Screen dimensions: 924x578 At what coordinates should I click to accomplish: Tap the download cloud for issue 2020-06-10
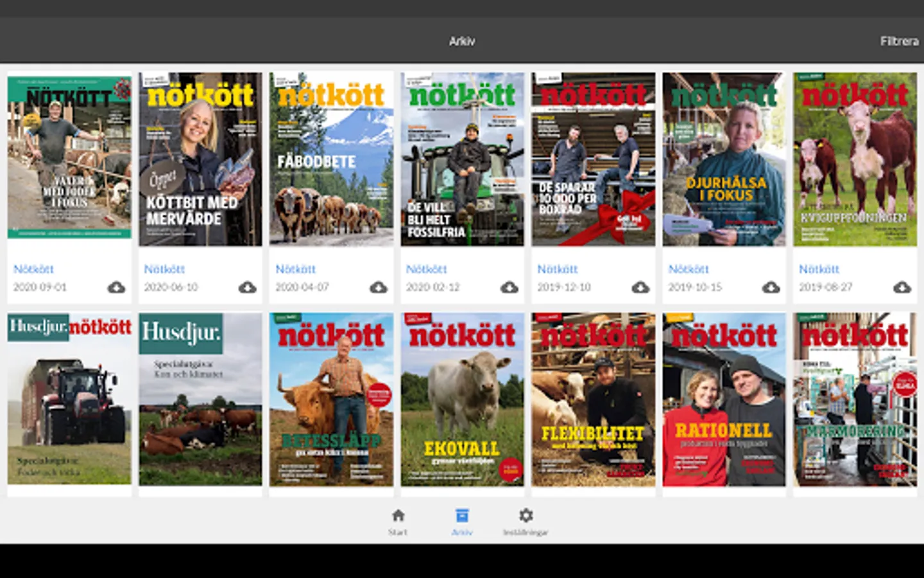[x=247, y=287]
